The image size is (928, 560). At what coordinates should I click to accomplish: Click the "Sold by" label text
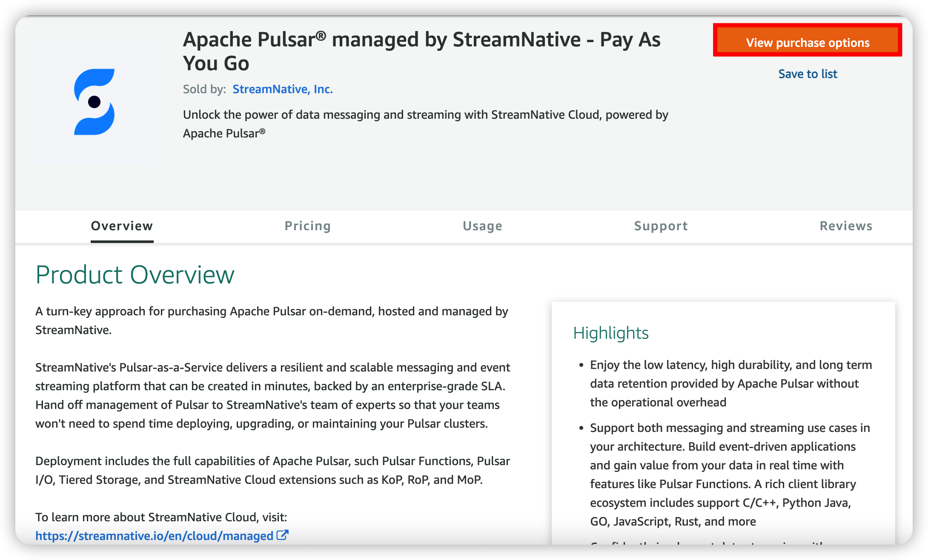point(203,89)
